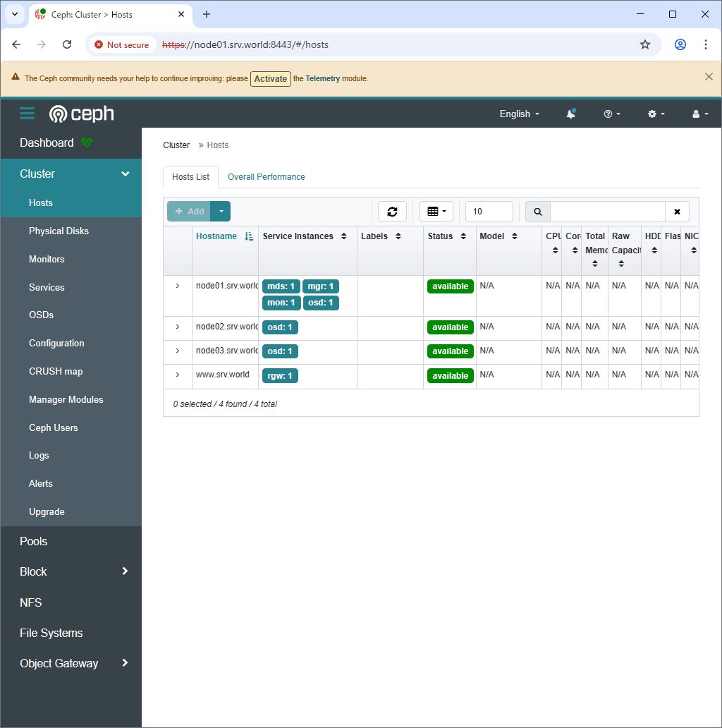This screenshot has width=722, height=728.
Task: Open the notifications bell icon
Action: 571,114
